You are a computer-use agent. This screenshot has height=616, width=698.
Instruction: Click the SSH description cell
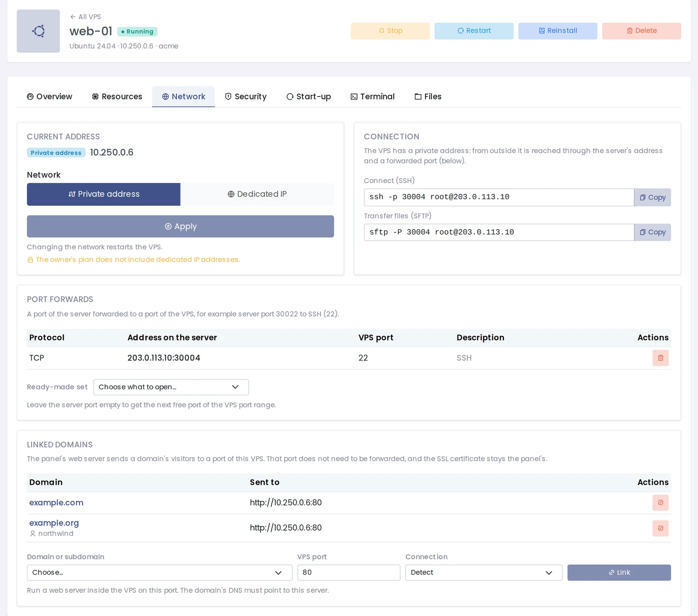coord(464,358)
